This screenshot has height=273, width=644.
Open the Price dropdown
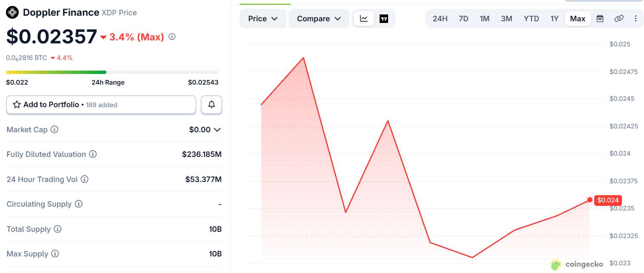263,19
